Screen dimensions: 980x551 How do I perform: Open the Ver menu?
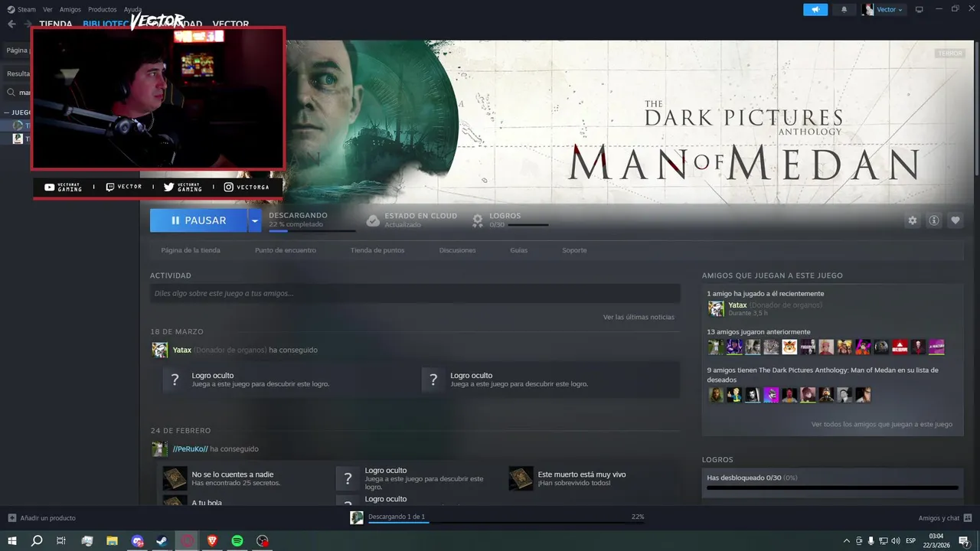click(x=47, y=9)
